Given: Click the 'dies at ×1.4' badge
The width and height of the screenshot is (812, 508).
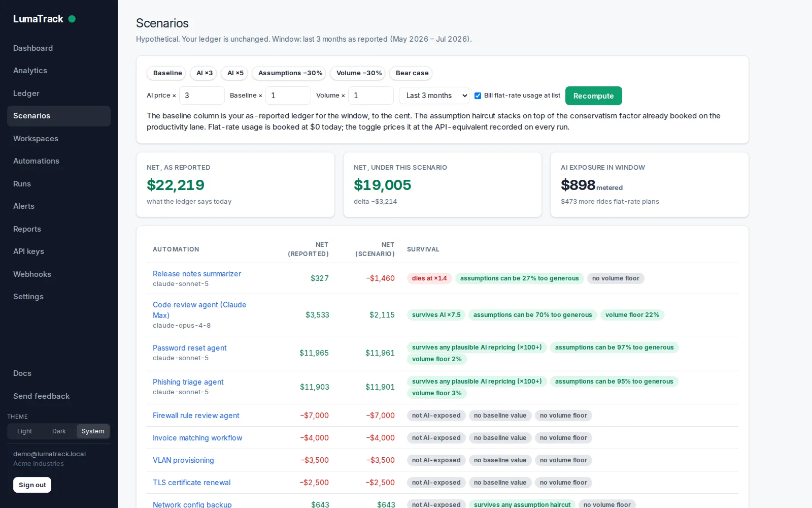Looking at the screenshot, I should click(429, 278).
